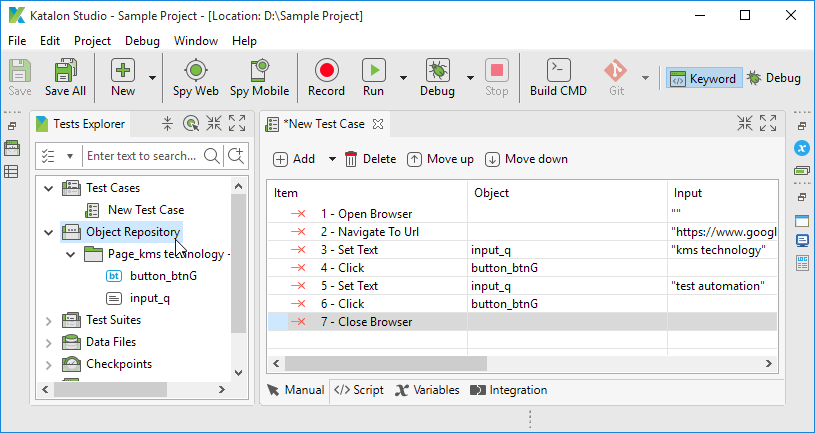
Task: Click the Stop toolbar icon
Action: click(496, 71)
